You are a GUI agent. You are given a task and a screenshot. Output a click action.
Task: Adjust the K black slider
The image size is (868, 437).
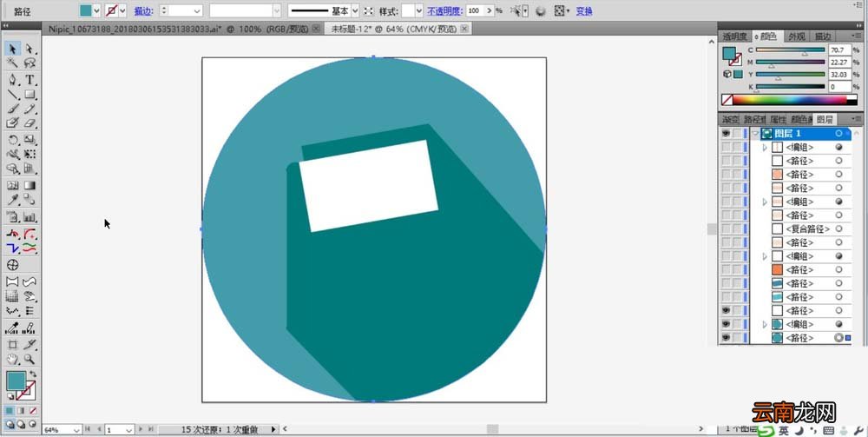click(x=790, y=87)
